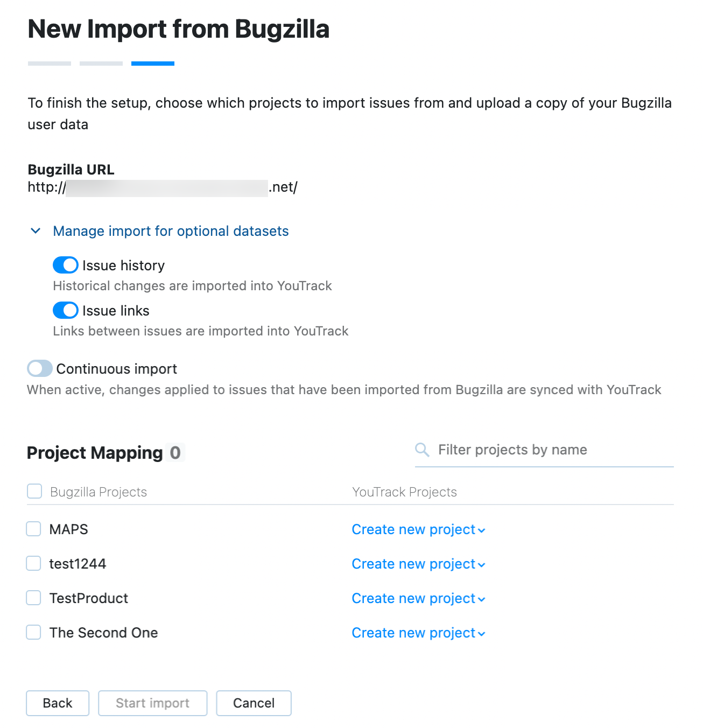The width and height of the screenshot is (703, 728).
Task: Select The Second One project checkbox
Action: (33, 632)
